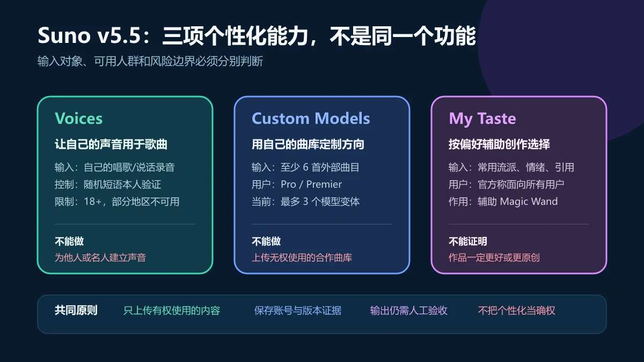Screen dimensions: 644x362
Task: Click the "Voices" card heading
Action: tap(78, 119)
